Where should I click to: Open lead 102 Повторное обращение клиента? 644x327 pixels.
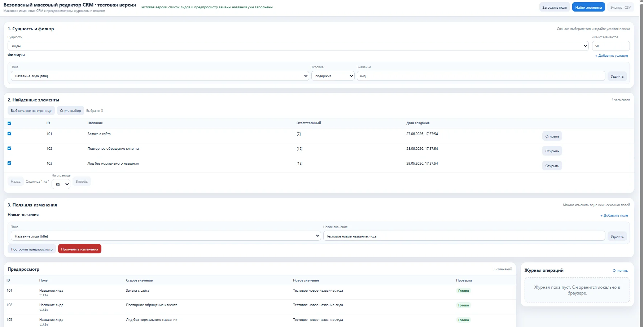(x=552, y=151)
